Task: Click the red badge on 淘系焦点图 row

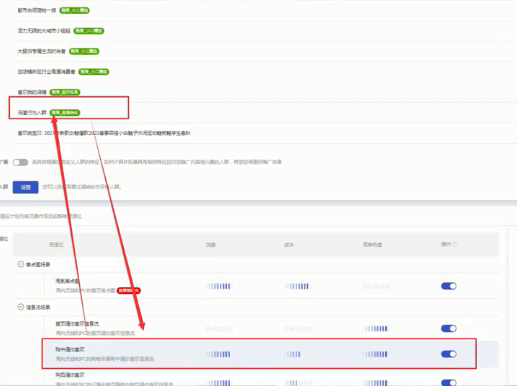Action: click(x=129, y=291)
